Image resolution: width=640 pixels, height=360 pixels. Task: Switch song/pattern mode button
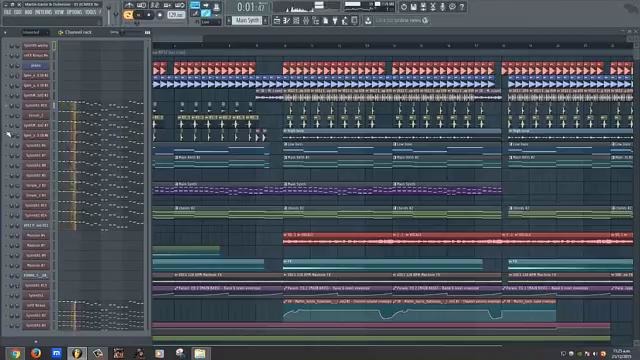point(128,15)
